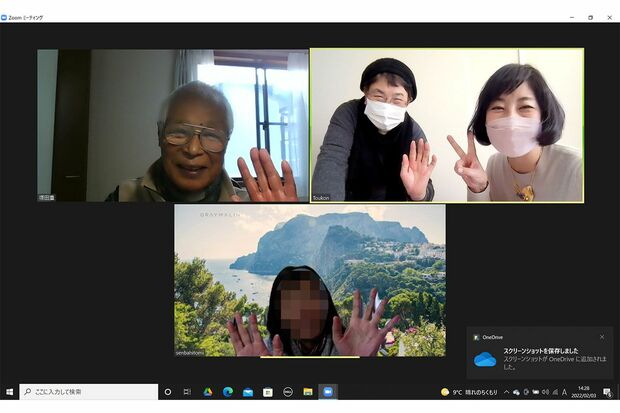The width and height of the screenshot is (620, 413).
Task: Open File Explorer from the taskbar
Action: (308, 392)
